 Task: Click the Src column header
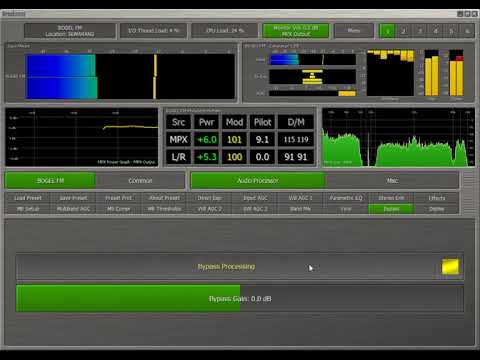click(x=178, y=122)
